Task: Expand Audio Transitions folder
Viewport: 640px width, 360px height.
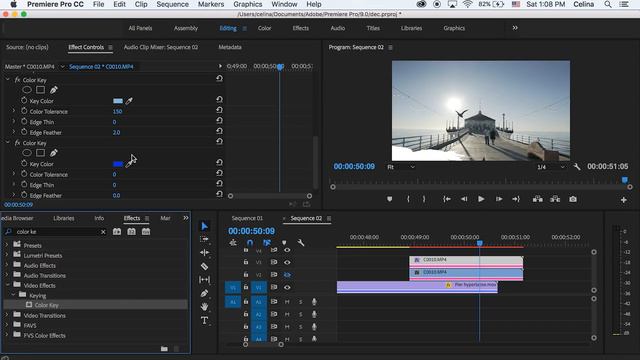Action: (x=7, y=275)
